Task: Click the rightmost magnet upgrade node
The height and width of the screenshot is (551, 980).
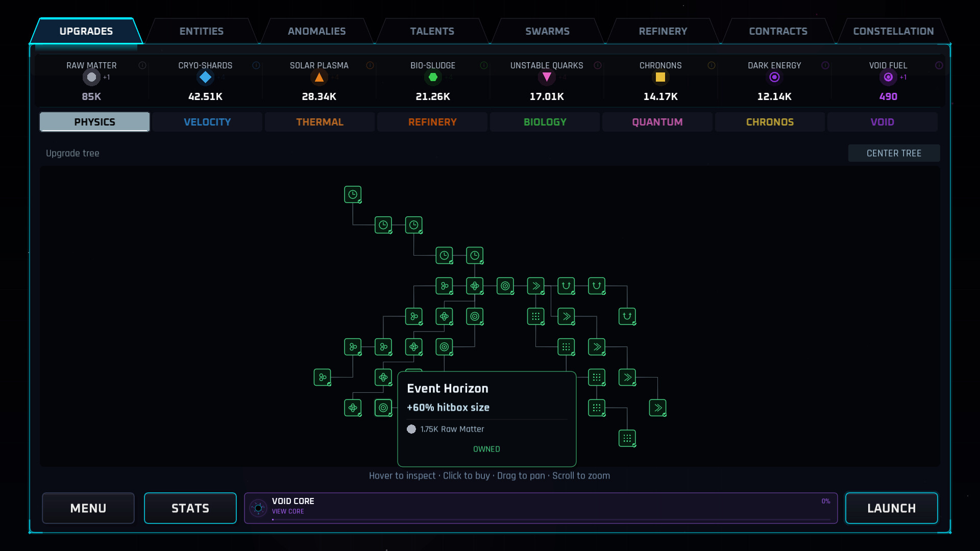Action: tap(627, 316)
